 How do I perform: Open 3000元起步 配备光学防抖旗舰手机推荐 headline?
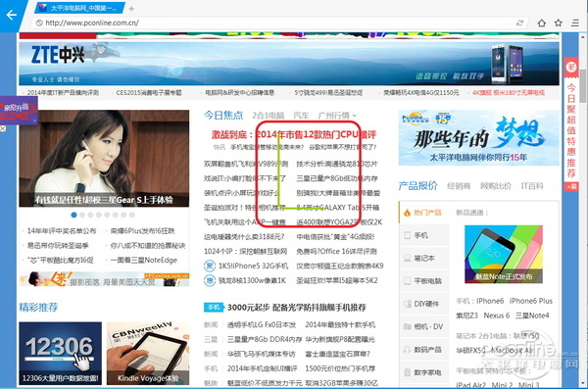click(297, 308)
